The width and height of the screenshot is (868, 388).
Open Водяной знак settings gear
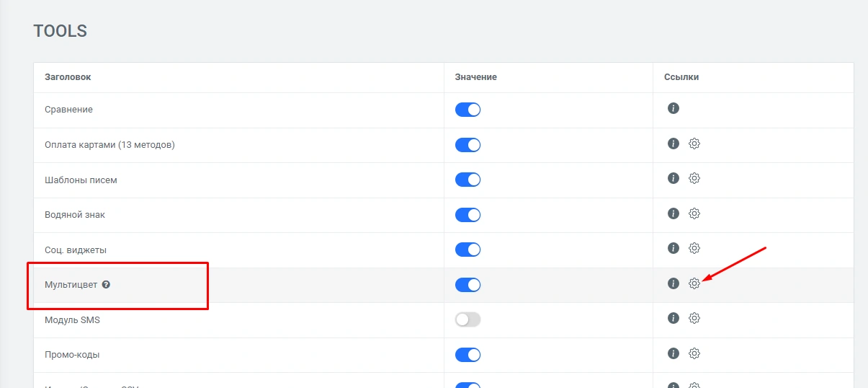[694, 213]
